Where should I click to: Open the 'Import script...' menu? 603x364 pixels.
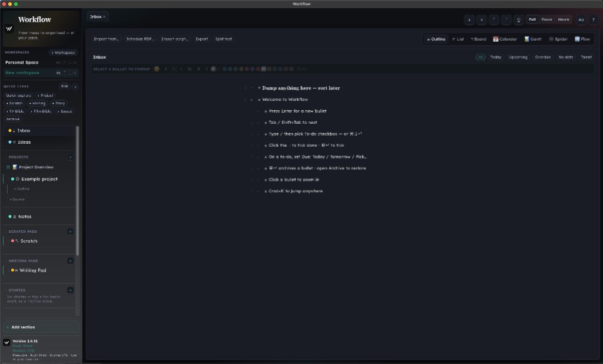174,39
